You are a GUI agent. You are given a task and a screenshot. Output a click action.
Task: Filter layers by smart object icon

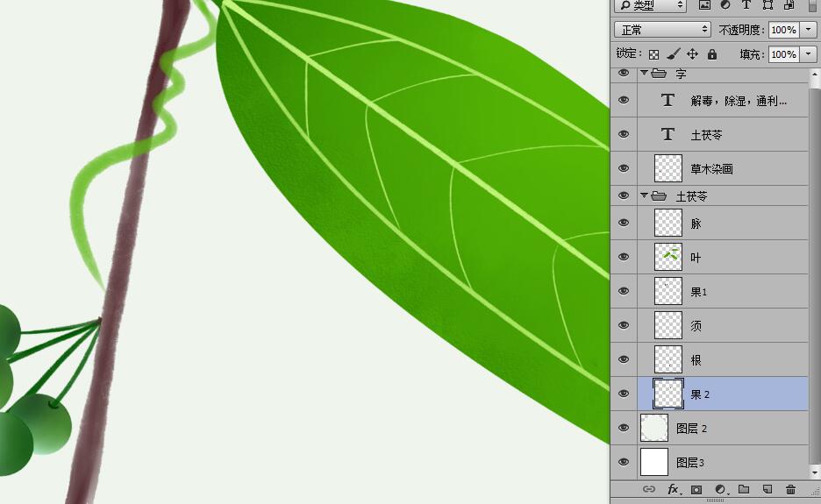pyautogui.click(x=789, y=4)
